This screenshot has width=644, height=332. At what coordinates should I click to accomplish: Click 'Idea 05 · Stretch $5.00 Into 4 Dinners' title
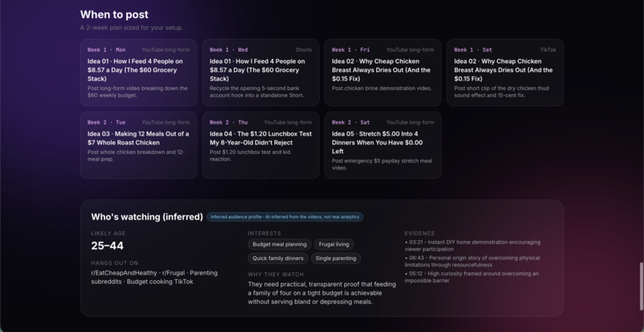[377, 142]
